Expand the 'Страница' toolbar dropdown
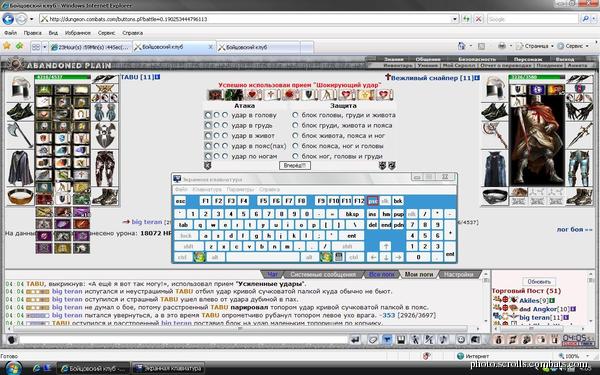This screenshot has height=375, width=600. (552, 46)
